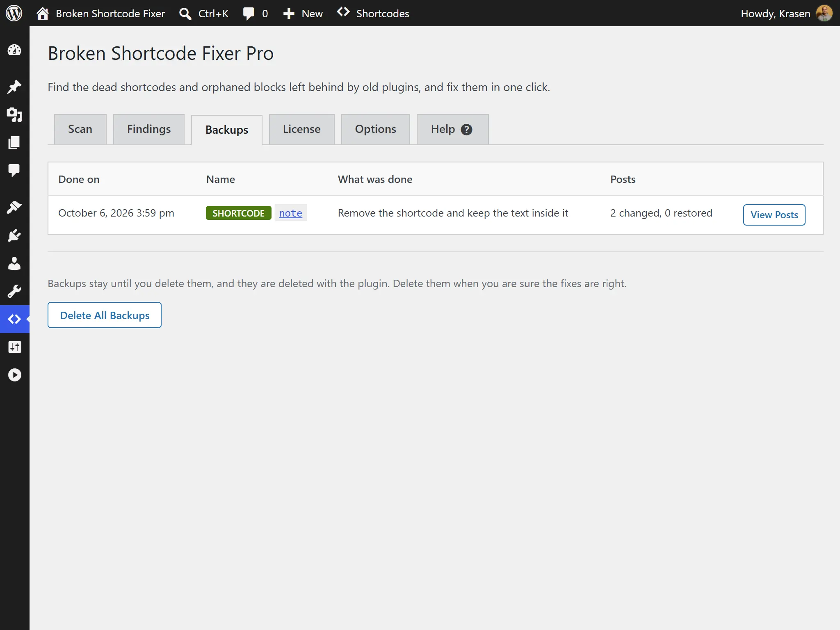
Task: Open the Howdy, Krasen account menu
Action: [786, 14]
